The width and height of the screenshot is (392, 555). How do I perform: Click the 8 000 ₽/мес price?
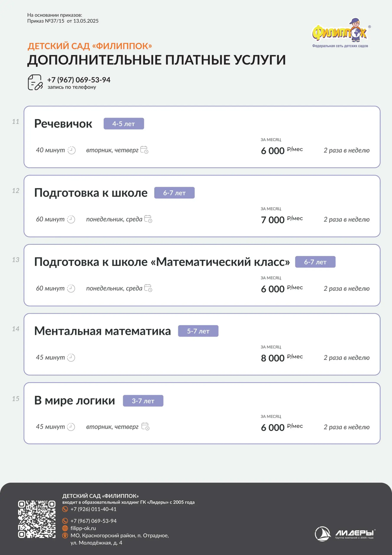281,358
